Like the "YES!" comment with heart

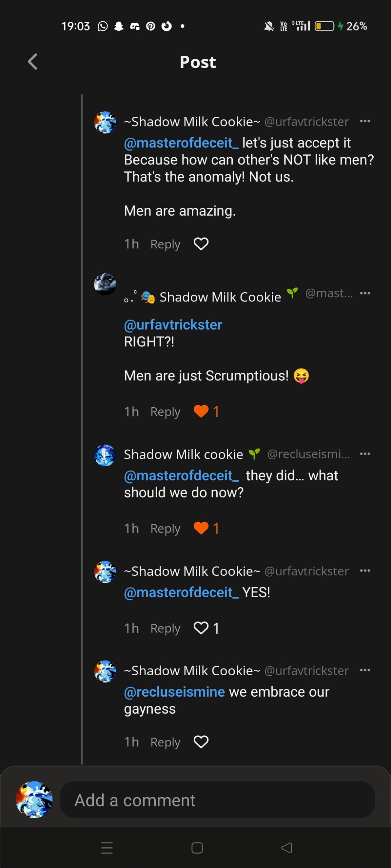click(x=201, y=628)
